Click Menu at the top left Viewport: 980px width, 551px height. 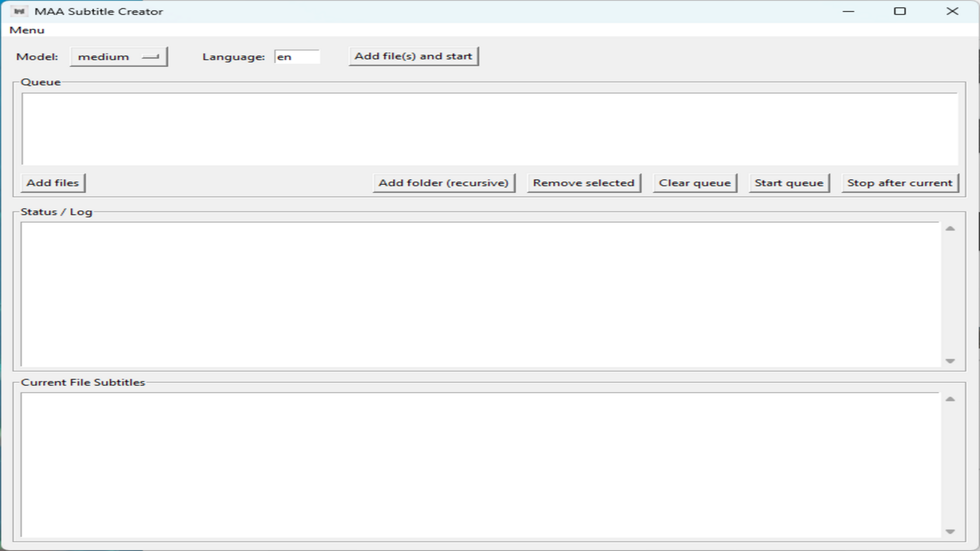click(27, 30)
